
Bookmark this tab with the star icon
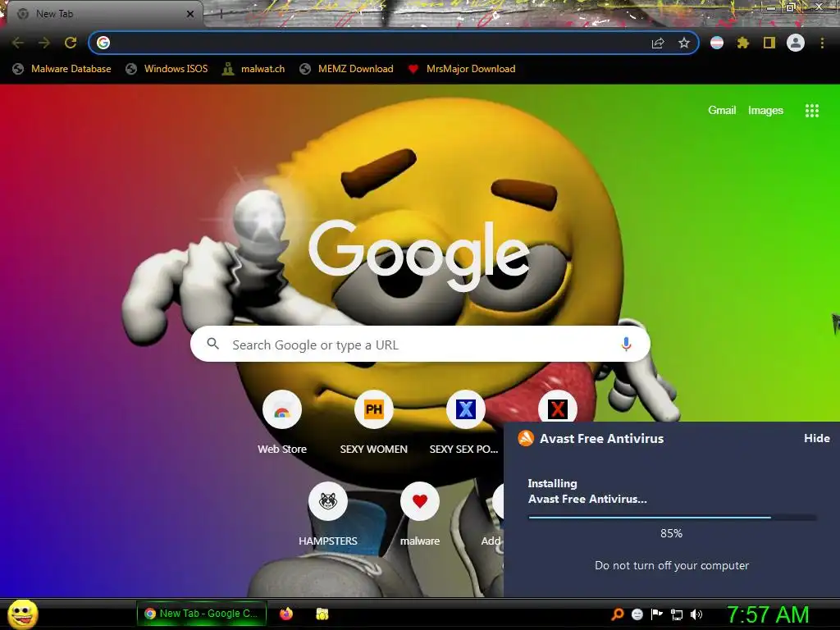[684, 43]
